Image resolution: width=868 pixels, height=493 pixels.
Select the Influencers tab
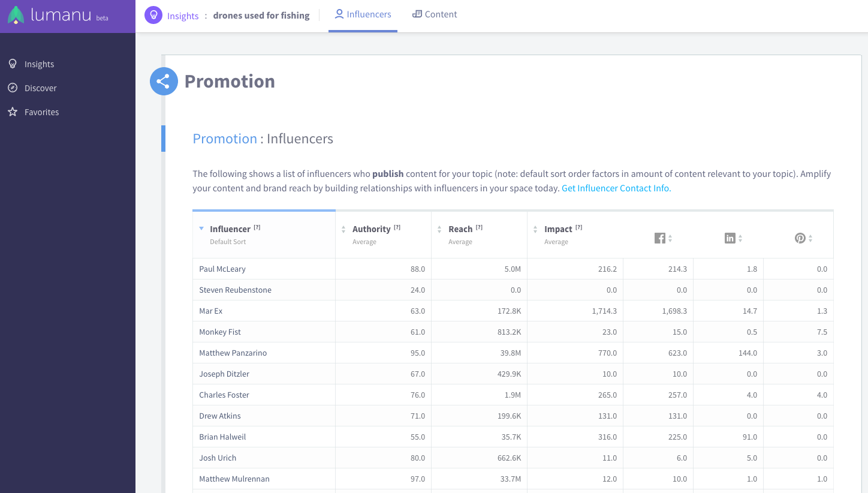point(363,14)
